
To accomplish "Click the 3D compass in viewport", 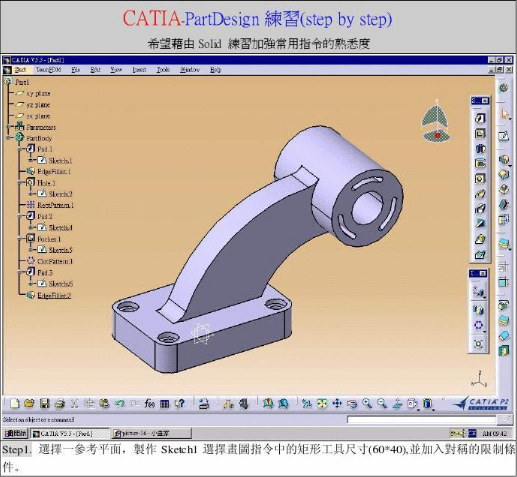I will [x=436, y=121].
